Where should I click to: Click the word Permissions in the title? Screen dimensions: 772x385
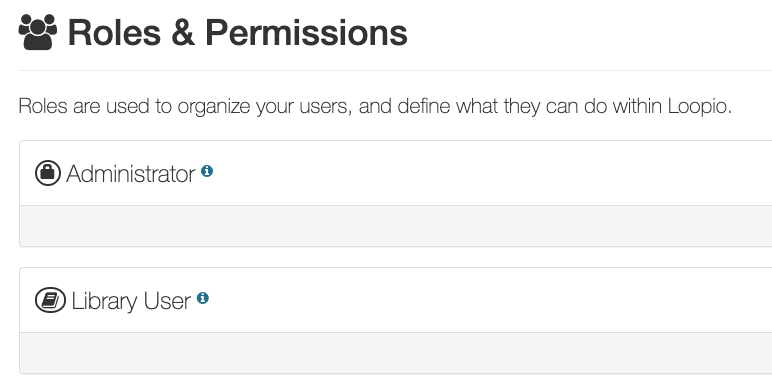coord(306,32)
